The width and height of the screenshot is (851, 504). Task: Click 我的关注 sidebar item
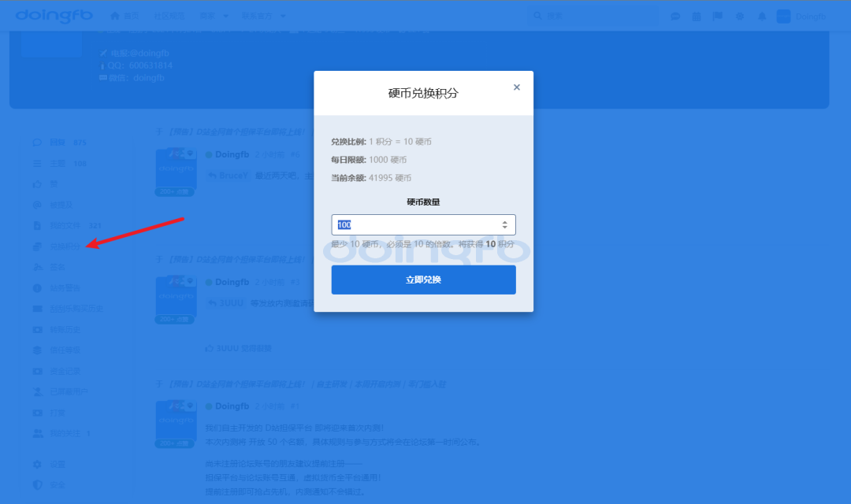[65, 433]
